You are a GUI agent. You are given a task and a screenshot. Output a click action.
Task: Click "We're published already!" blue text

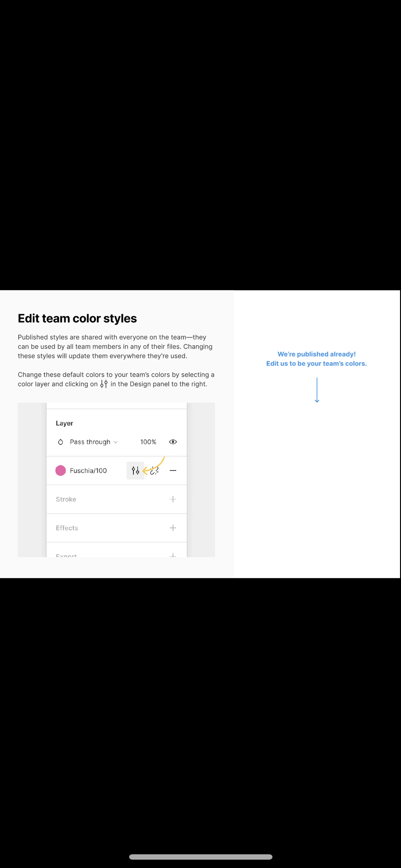[x=316, y=354]
